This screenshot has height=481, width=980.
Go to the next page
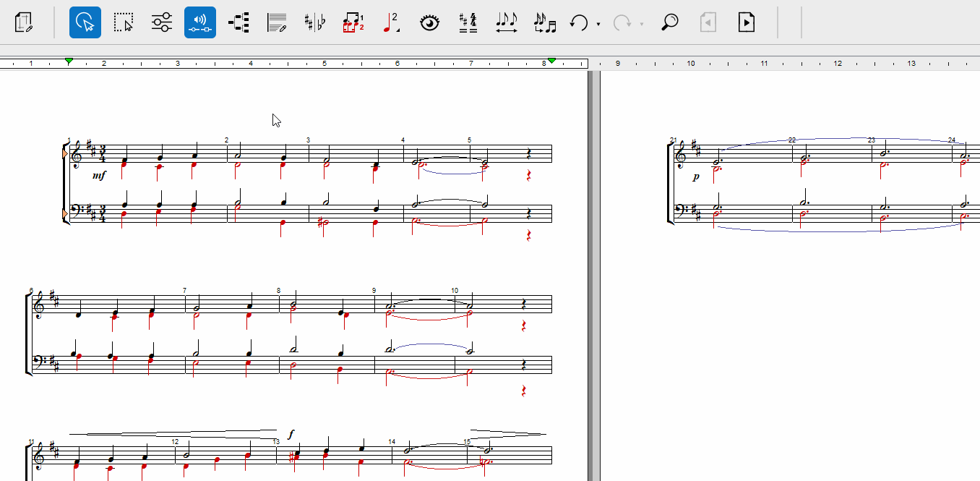pyautogui.click(x=747, y=22)
